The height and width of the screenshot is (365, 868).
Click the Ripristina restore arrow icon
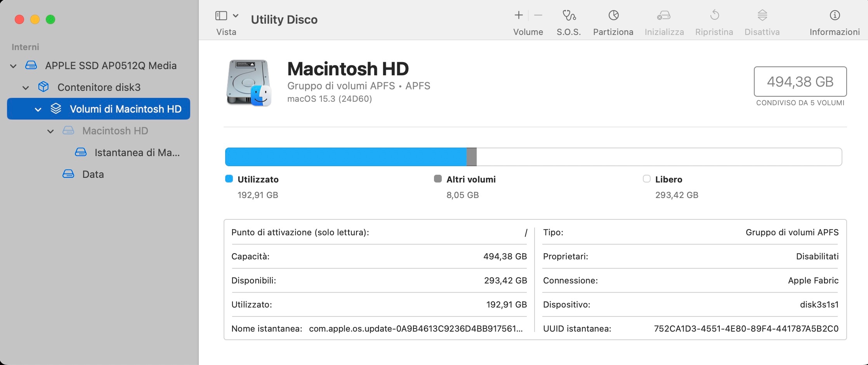click(x=714, y=16)
